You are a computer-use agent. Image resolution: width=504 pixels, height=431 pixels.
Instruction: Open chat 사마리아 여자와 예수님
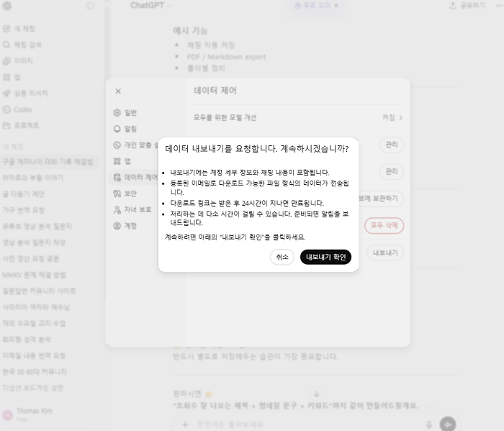point(50,307)
